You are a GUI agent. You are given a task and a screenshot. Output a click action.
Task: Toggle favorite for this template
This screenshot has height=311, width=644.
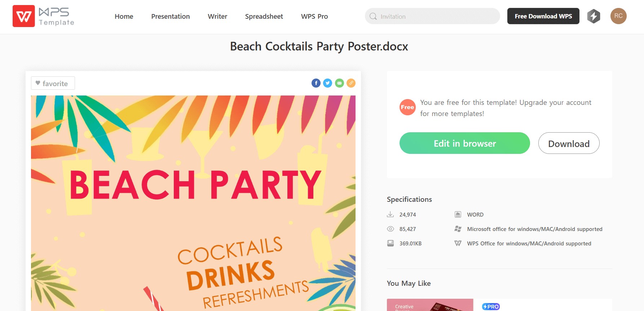[53, 83]
